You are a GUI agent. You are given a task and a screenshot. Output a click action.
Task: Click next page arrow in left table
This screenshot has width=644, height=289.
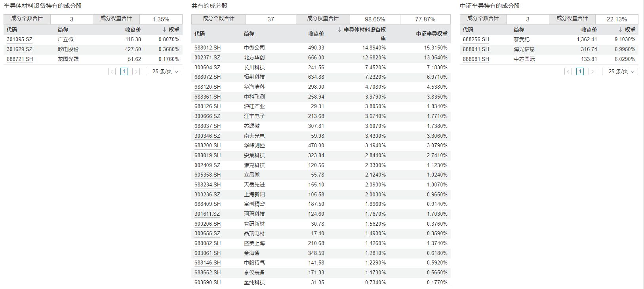coord(136,72)
